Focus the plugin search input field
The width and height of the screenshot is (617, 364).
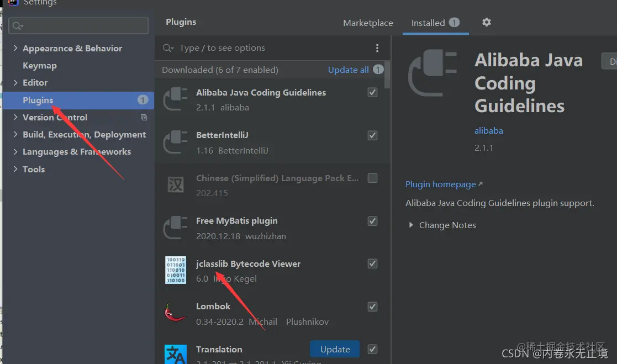[273, 48]
